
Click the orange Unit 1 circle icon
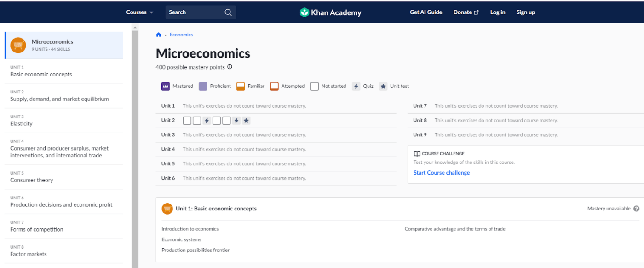point(167,208)
